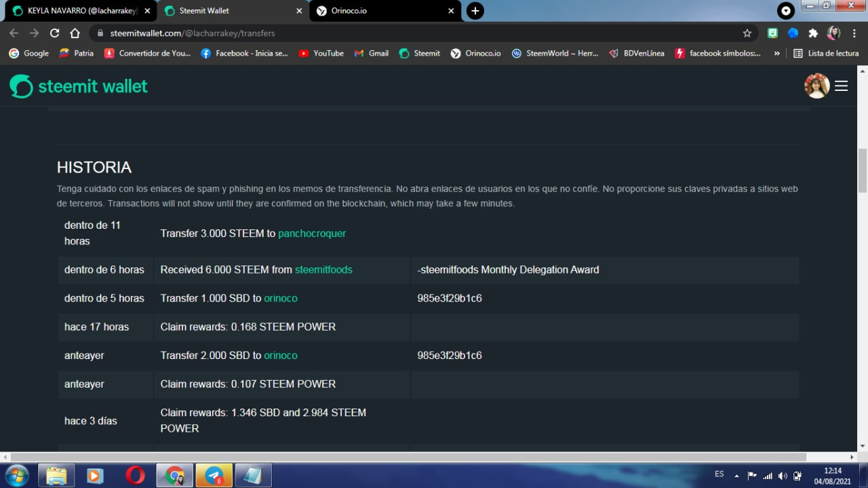
Task: Open the Gmail bookmark
Action: coord(372,53)
